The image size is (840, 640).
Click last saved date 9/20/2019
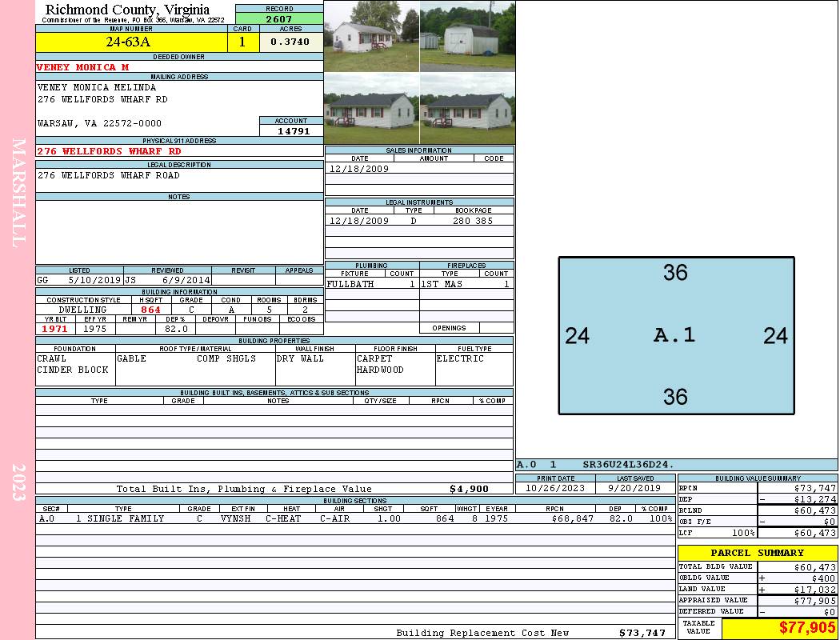click(634, 488)
